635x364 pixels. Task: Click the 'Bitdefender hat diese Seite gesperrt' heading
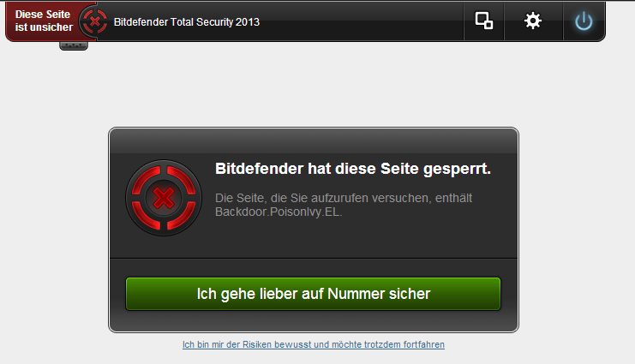point(353,169)
